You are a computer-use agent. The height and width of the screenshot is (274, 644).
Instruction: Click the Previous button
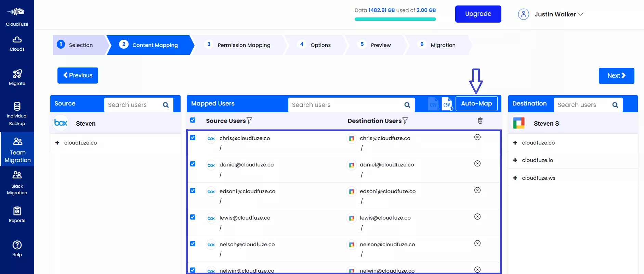pos(78,75)
